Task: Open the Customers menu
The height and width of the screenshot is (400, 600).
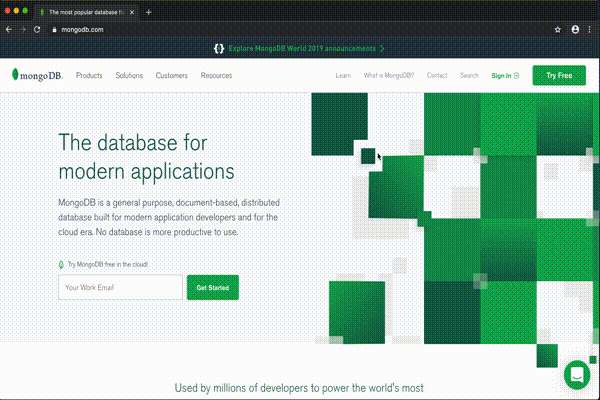Action: tap(171, 75)
